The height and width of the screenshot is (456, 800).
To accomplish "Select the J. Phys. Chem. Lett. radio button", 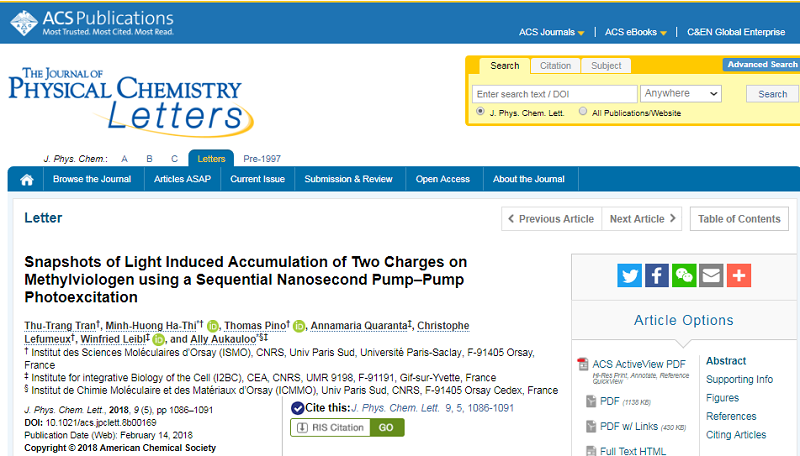I will point(480,112).
